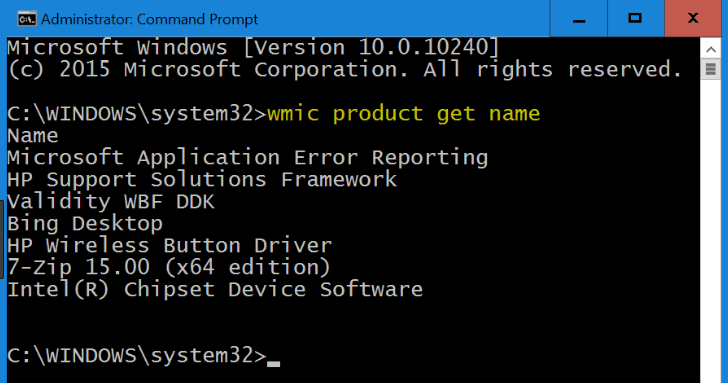The image size is (728, 383).
Task: Select the 7-Zip 15.00 (x64 edition) line
Action: point(169,267)
